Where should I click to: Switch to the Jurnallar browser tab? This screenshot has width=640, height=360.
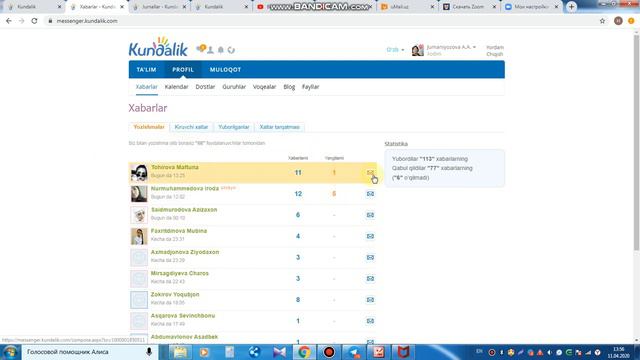pyautogui.click(x=160, y=7)
